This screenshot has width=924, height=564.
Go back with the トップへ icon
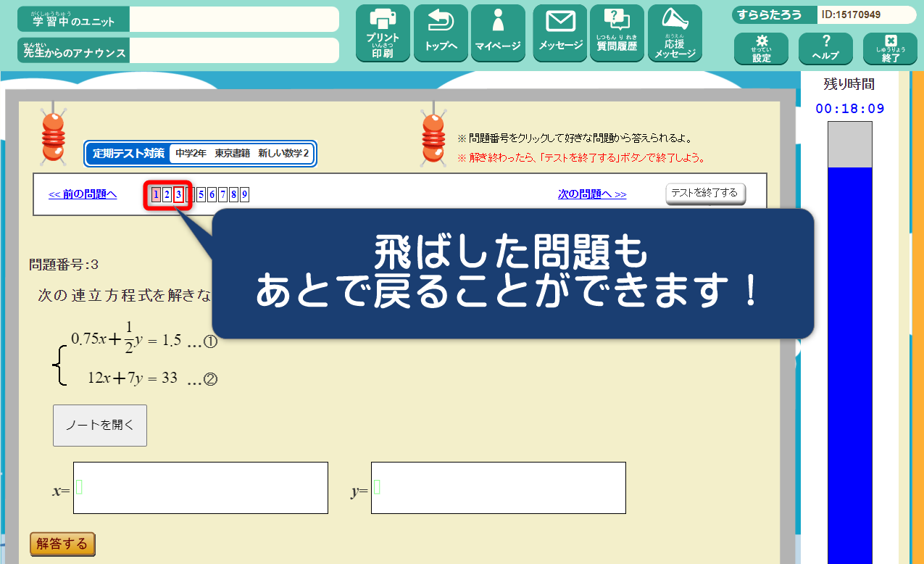[x=441, y=33]
